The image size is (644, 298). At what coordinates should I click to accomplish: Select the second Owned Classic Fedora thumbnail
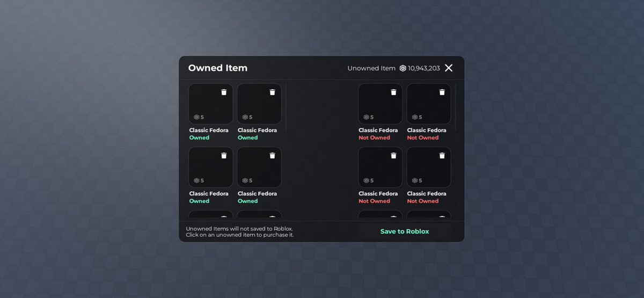(x=259, y=104)
